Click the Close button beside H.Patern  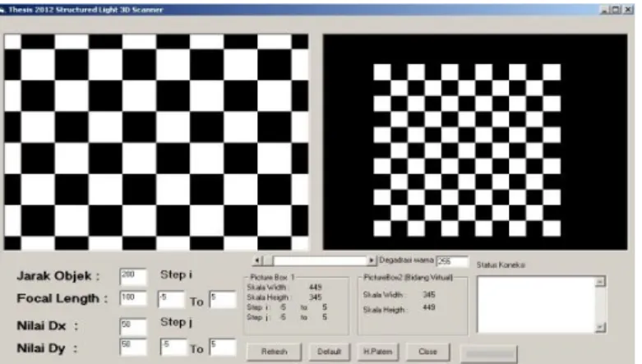coord(427,352)
